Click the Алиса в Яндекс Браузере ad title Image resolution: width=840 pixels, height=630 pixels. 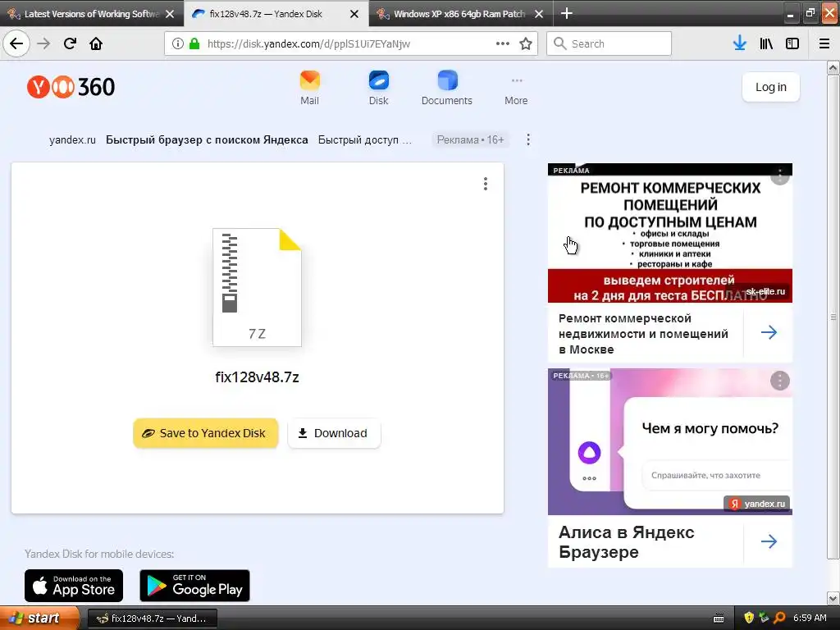pyautogui.click(x=626, y=541)
